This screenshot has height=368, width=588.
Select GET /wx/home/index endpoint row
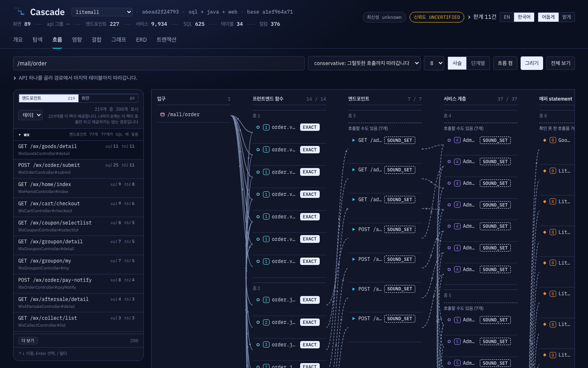pos(78,188)
